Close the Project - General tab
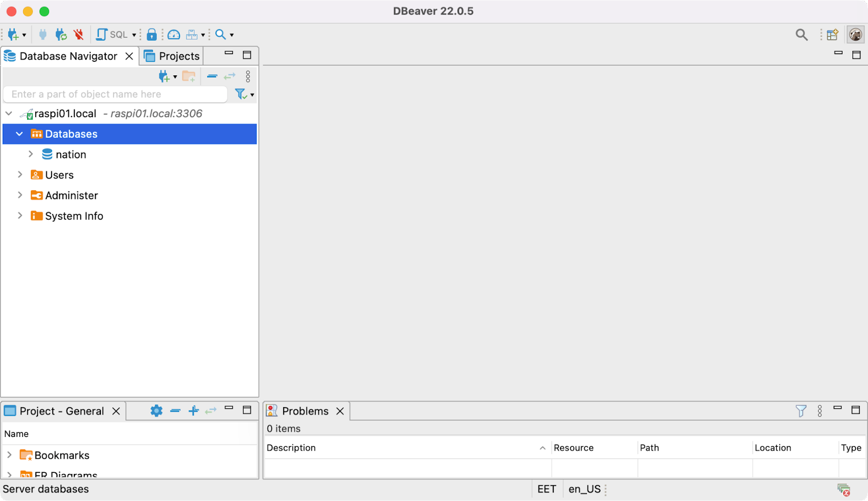This screenshot has width=868, height=501. [116, 411]
